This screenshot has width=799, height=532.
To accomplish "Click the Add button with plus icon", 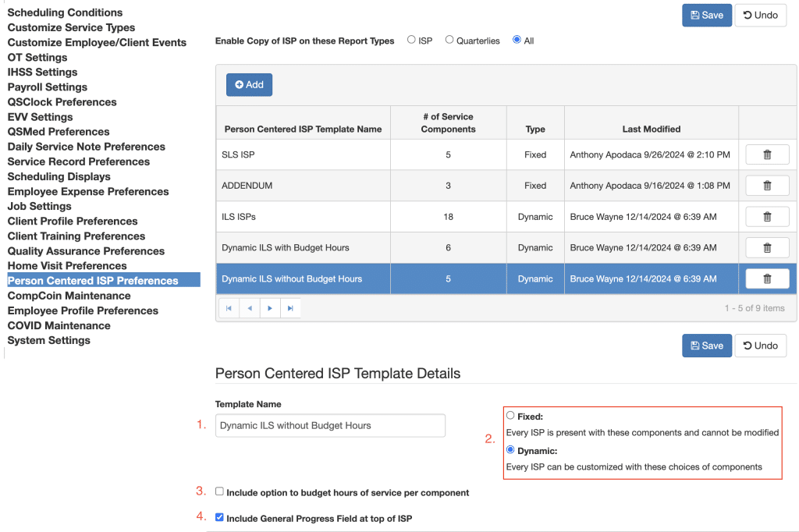I will point(249,84).
